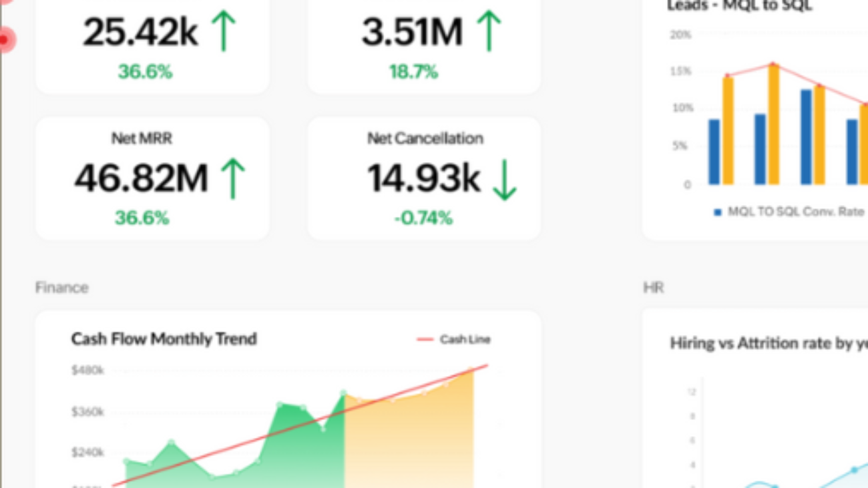
Task: Click the Finance section heading
Action: (x=61, y=287)
